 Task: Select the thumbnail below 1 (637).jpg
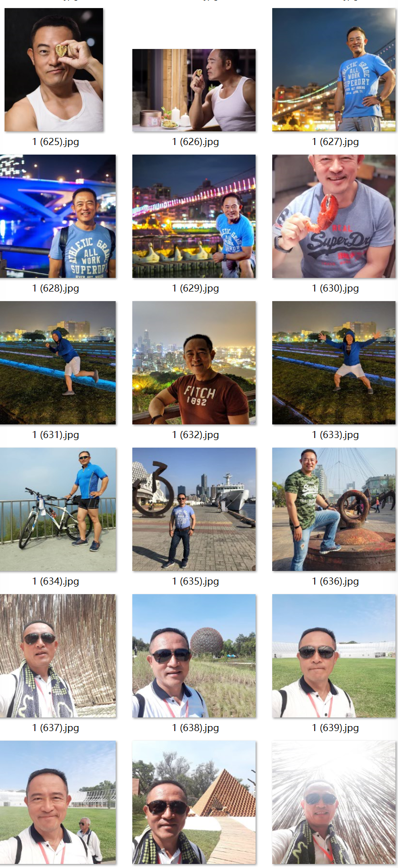tap(58, 802)
